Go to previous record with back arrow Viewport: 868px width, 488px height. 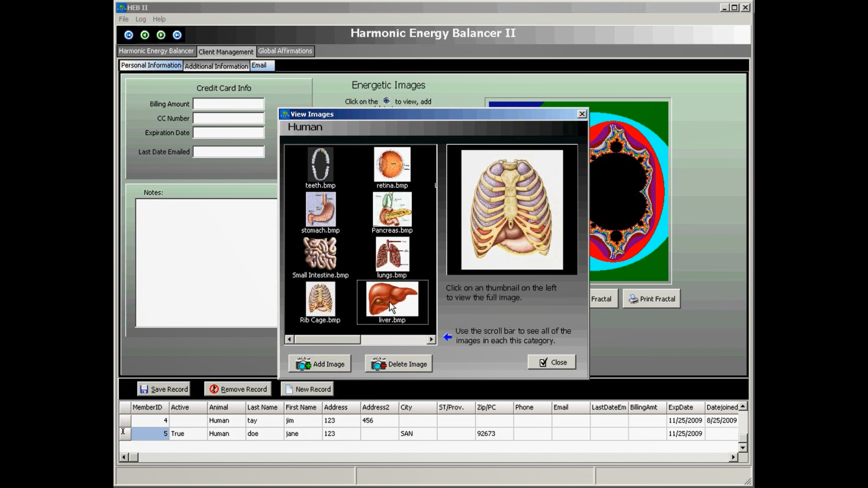pos(145,35)
